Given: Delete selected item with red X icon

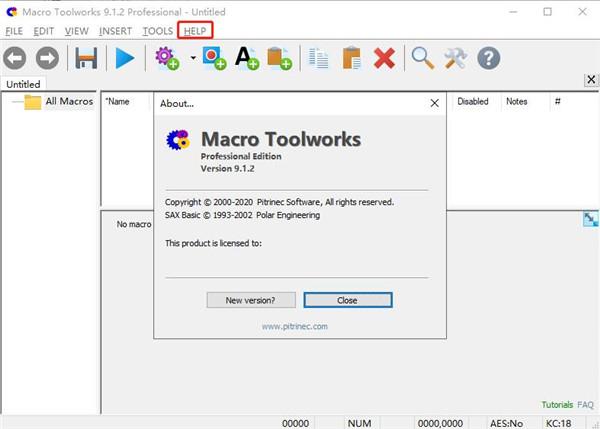Looking at the screenshot, I should [x=384, y=58].
